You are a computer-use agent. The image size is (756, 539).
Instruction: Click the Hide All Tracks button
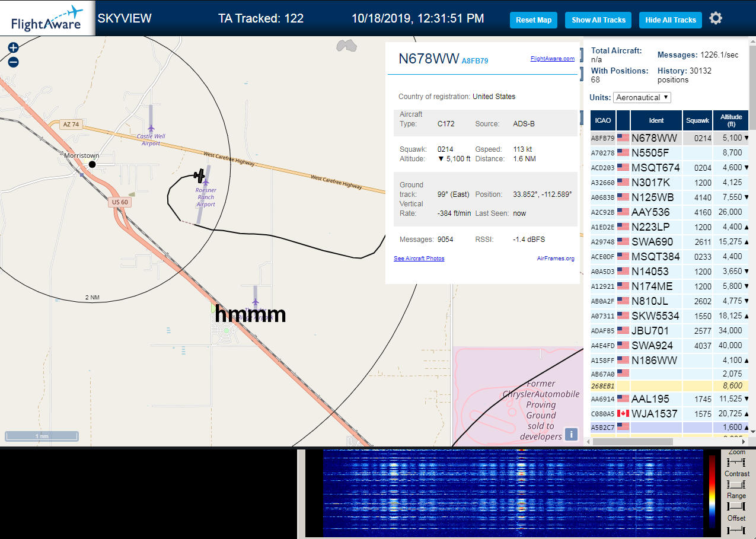tap(671, 20)
